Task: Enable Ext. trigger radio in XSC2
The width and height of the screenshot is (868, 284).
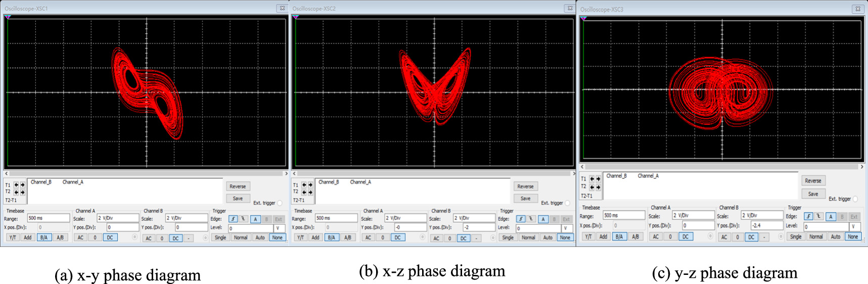Action: (568, 203)
